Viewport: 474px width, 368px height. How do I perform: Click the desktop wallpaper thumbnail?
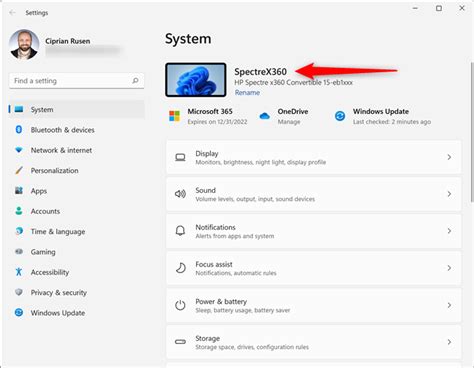tap(196, 80)
